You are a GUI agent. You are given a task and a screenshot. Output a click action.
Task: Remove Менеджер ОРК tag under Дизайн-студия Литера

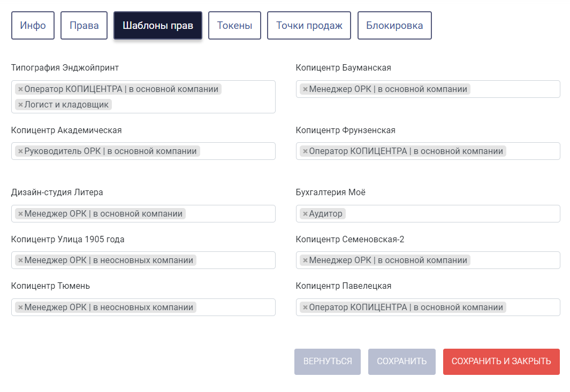tap(21, 214)
